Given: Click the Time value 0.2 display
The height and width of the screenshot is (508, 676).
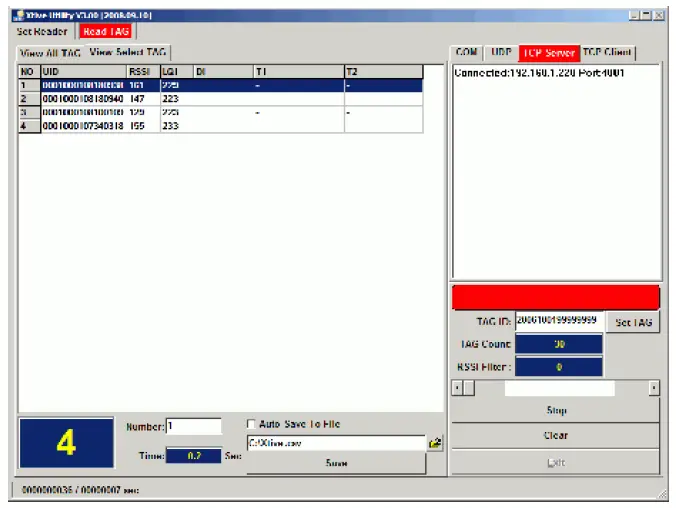Looking at the screenshot, I should pos(194,456).
